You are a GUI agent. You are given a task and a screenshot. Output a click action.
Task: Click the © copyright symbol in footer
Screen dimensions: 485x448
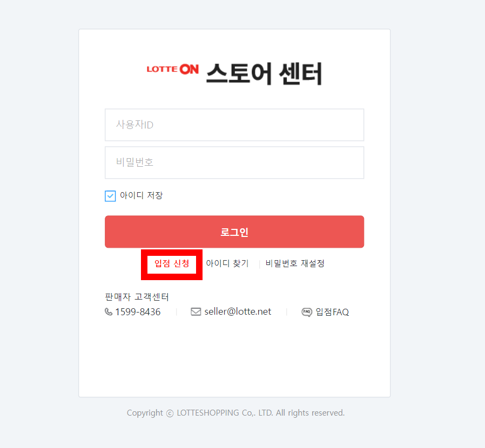[x=170, y=413]
